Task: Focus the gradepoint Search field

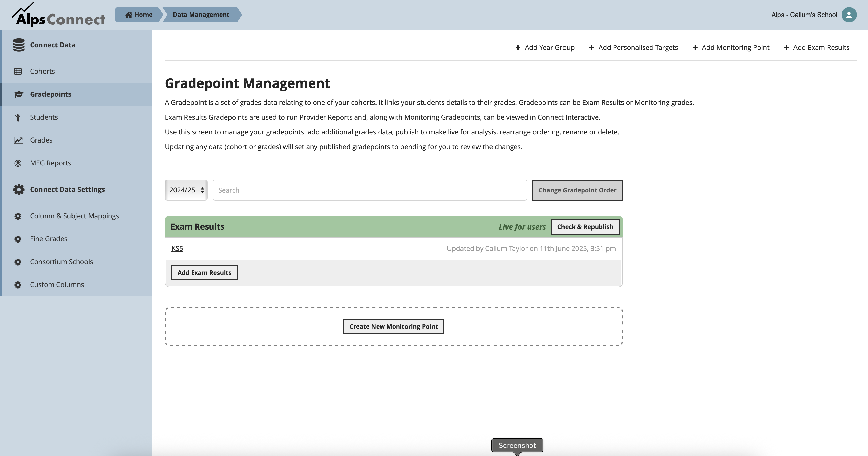Action: [370, 190]
